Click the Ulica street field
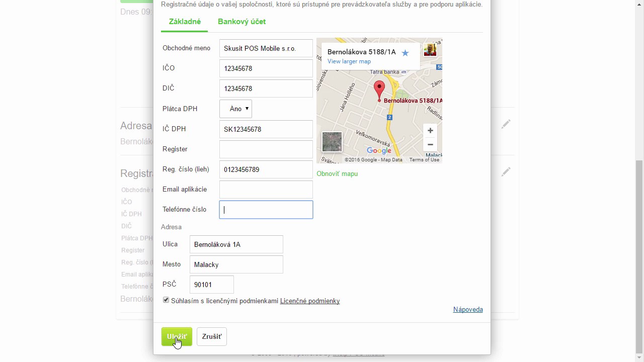 click(x=236, y=244)
